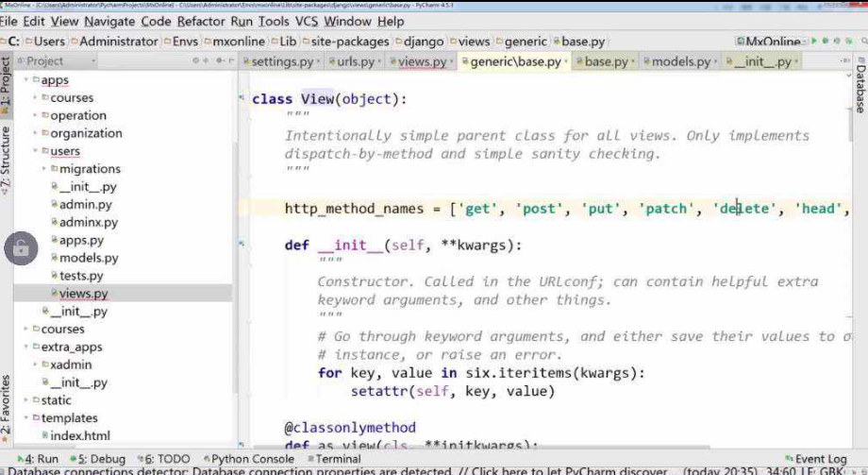Screen dimensions: 868x475
Task: Open the 4: Run tool window
Action: click(38, 459)
